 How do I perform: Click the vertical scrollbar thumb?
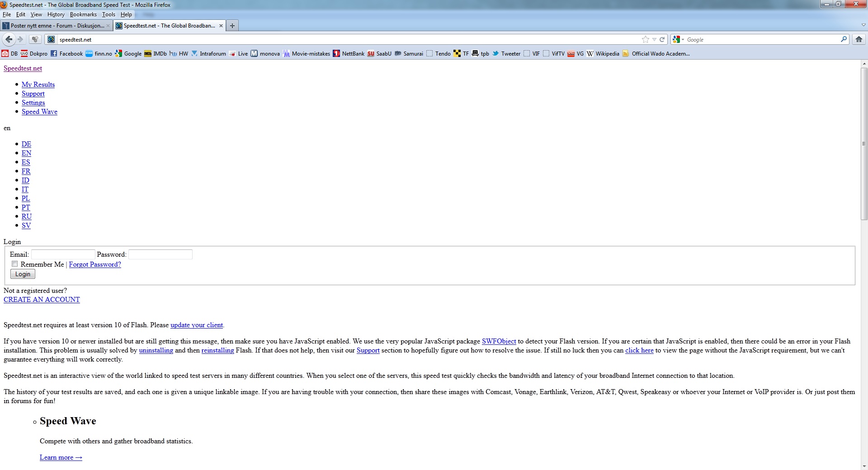point(864,144)
